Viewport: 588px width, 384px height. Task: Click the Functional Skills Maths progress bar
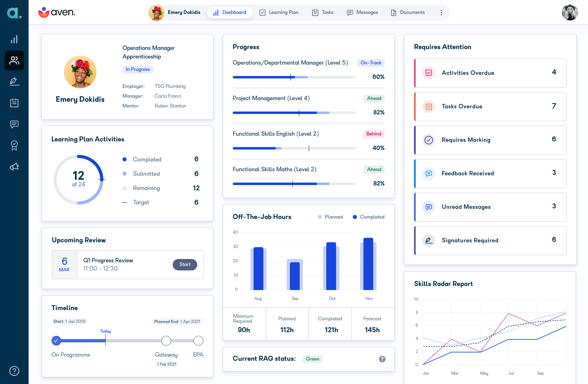(294, 184)
